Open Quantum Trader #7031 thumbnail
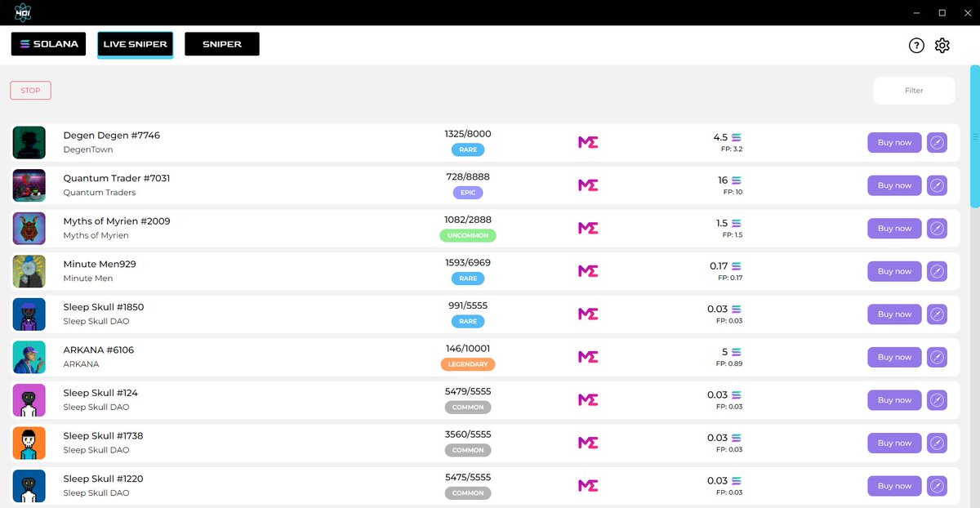The height and width of the screenshot is (508, 980). click(x=29, y=185)
